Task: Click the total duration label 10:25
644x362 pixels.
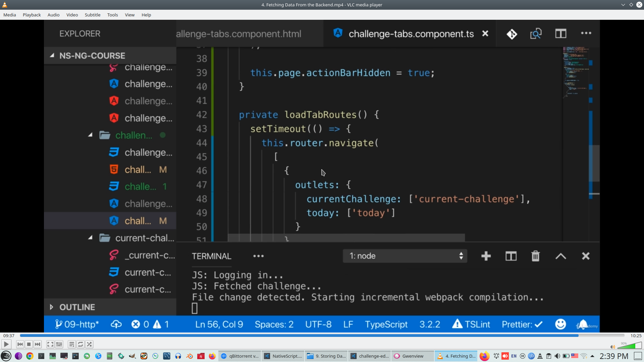Action: (x=636, y=336)
